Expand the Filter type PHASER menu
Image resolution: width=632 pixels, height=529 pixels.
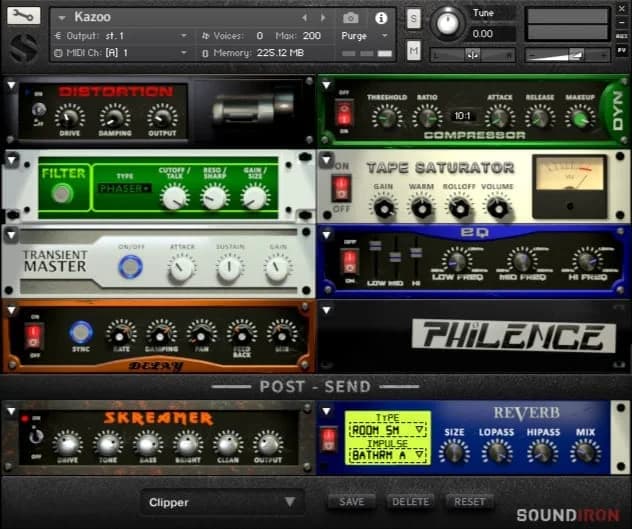[x=125, y=188]
